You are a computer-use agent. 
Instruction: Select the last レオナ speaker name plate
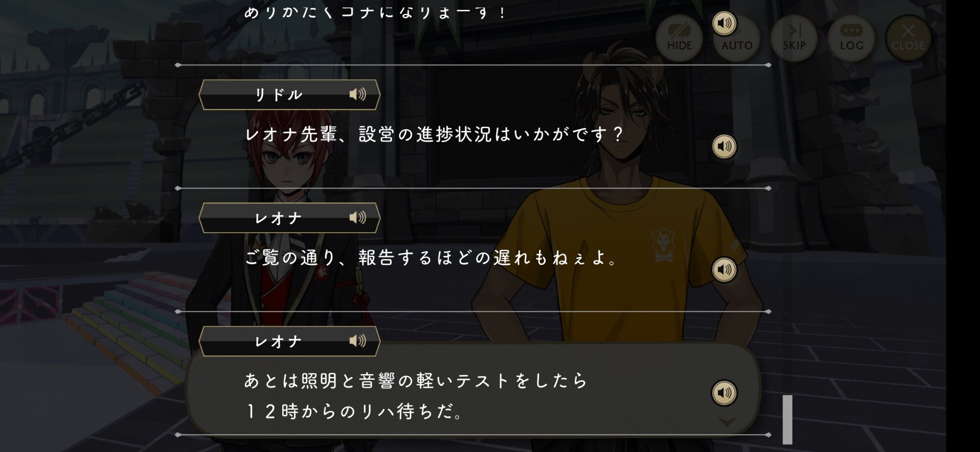[289, 341]
